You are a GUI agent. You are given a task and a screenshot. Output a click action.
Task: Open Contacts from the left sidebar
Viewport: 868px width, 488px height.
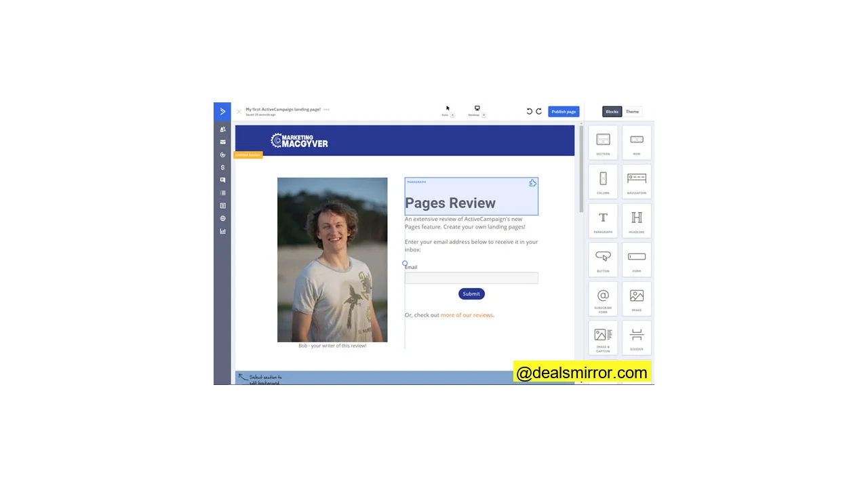tap(222, 129)
